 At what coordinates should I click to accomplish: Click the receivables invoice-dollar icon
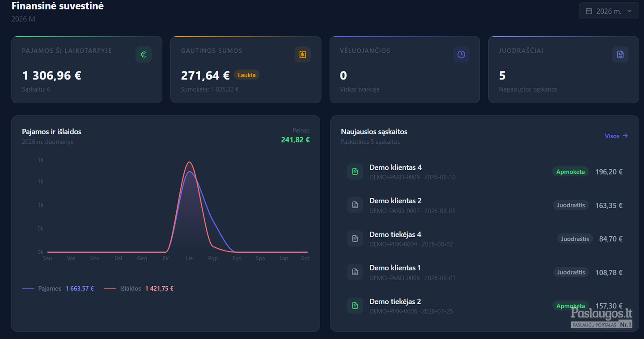(303, 54)
